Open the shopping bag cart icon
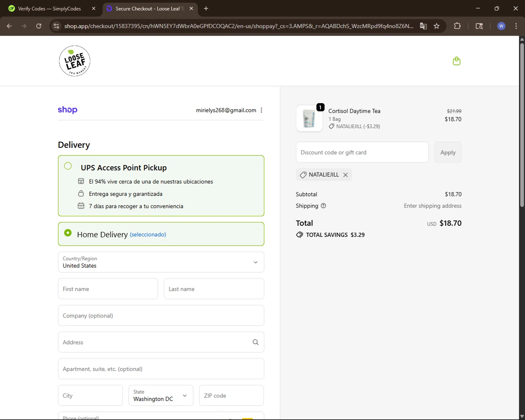The image size is (525, 420). (x=456, y=61)
